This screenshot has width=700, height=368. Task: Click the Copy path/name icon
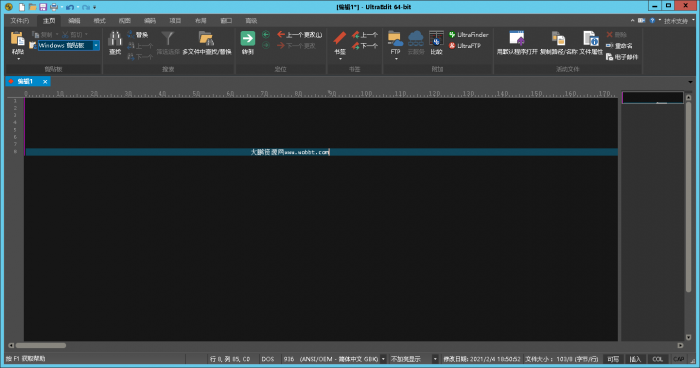(558, 39)
